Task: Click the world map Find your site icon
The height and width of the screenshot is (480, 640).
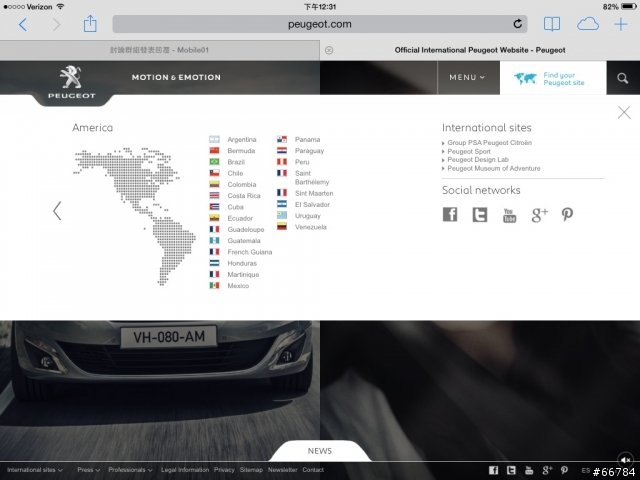Action: coord(525,78)
